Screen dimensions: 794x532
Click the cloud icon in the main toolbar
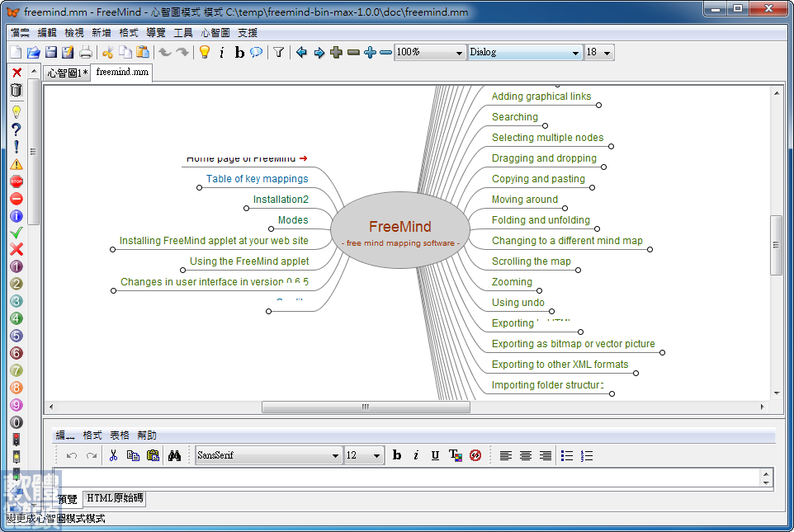pos(257,51)
